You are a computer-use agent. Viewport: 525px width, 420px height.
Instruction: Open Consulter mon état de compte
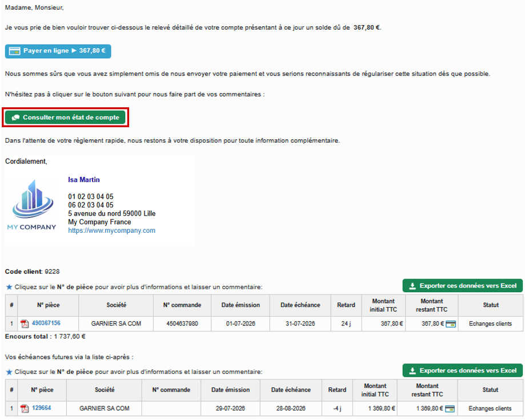[65, 118]
